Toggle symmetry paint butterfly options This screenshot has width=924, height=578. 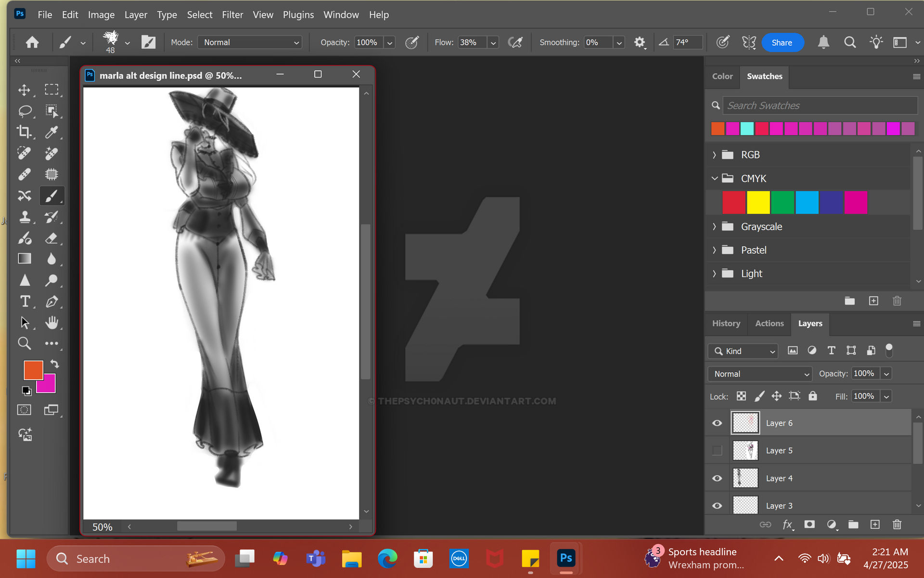(749, 42)
